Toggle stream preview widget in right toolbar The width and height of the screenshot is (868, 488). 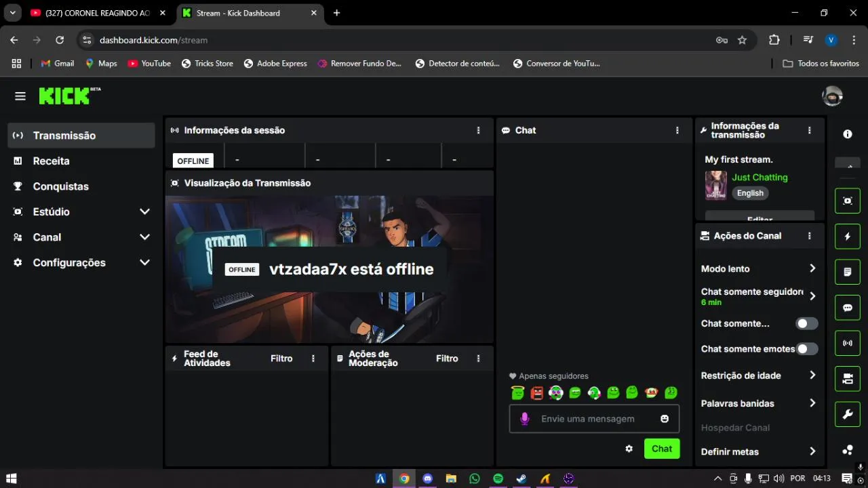(x=848, y=201)
